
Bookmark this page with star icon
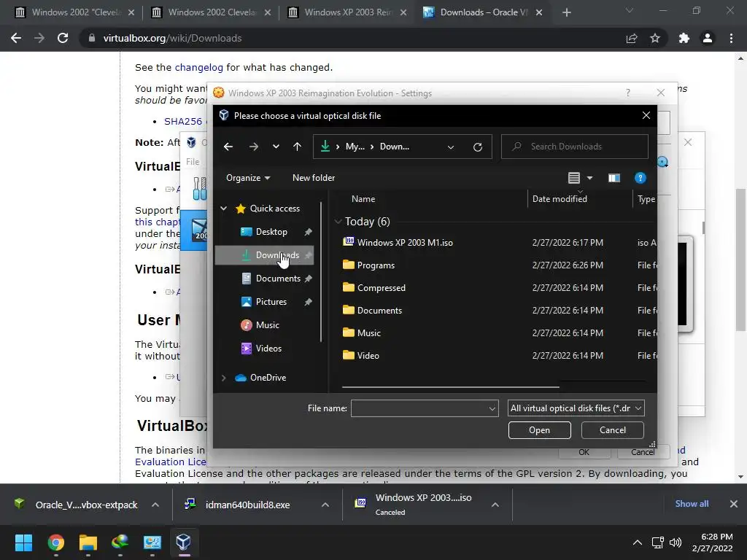pyautogui.click(x=655, y=38)
